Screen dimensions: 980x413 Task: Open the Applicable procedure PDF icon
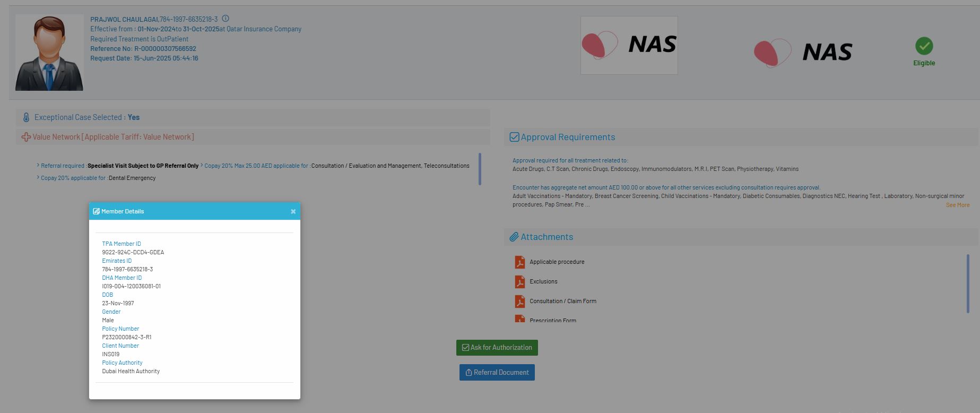(519, 262)
